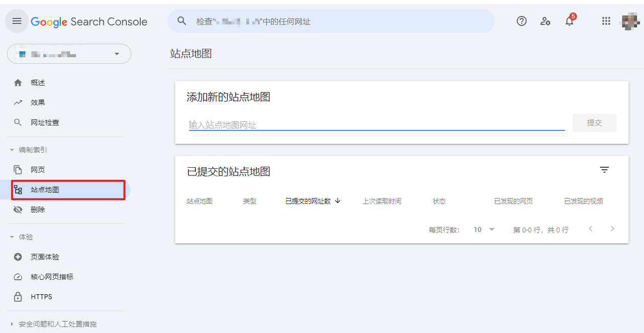The image size is (644, 333).
Task: Open rows per page dropdown
Action: [x=484, y=230]
